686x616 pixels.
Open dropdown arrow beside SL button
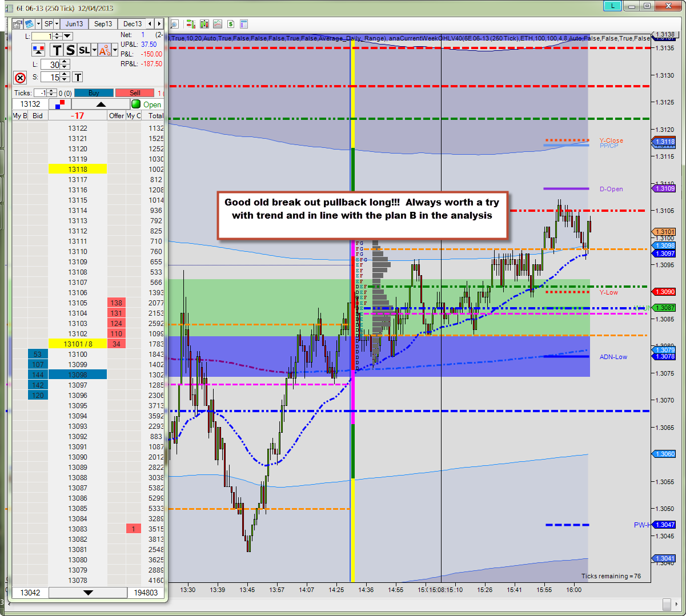pyautogui.click(x=94, y=50)
